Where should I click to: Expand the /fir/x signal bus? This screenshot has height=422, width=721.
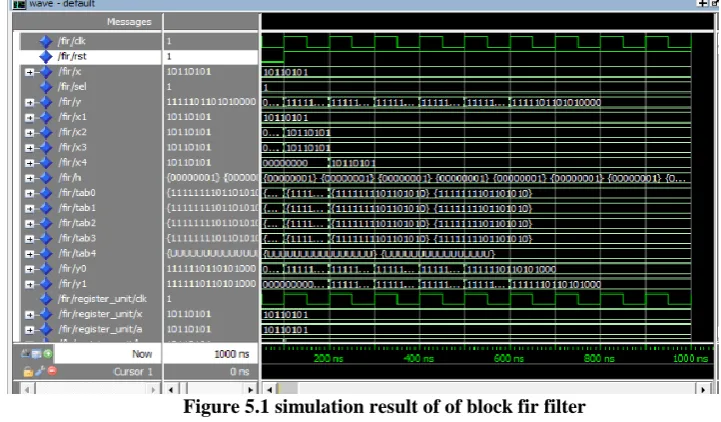30,72
